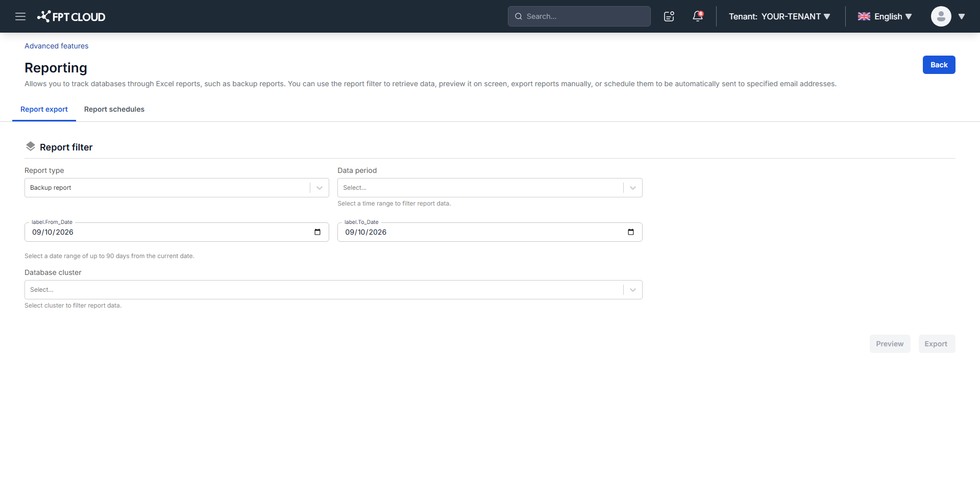Click the header Search field
The width and height of the screenshot is (980, 482).
(x=579, y=16)
